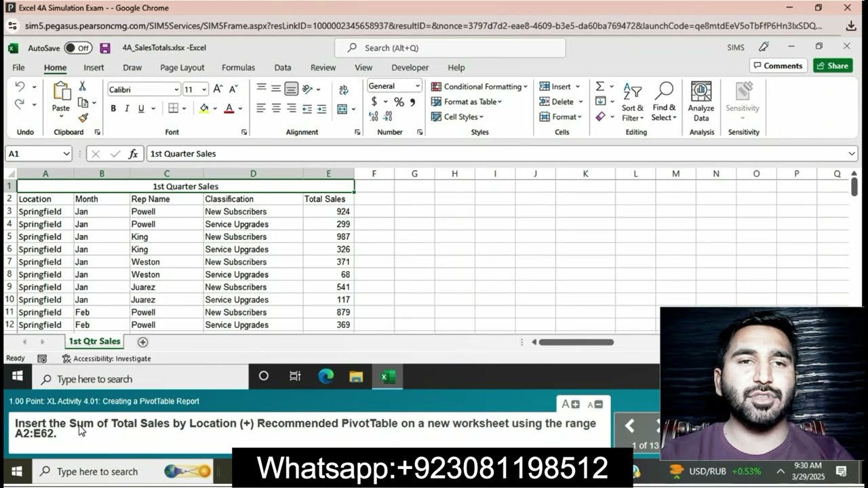This screenshot has height=488, width=868.
Task: Toggle the AutoSave switch
Action: 78,48
